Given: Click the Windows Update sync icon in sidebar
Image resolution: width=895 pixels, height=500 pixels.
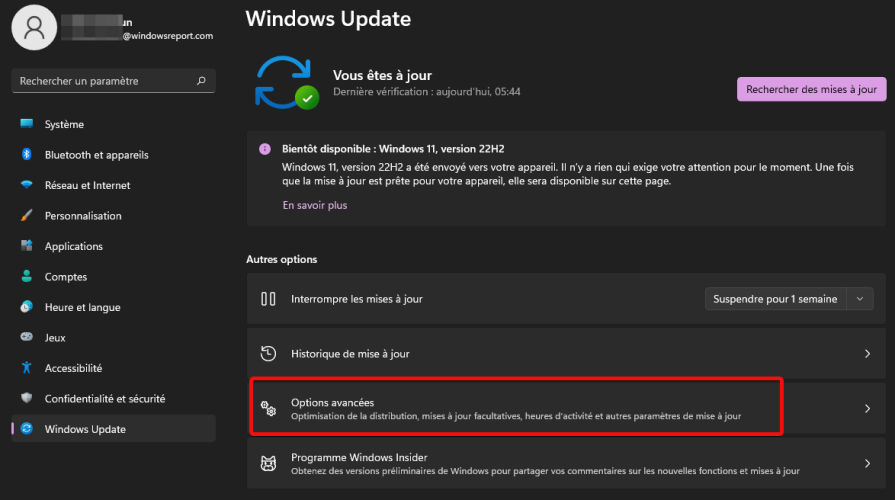Looking at the screenshot, I should [26, 429].
